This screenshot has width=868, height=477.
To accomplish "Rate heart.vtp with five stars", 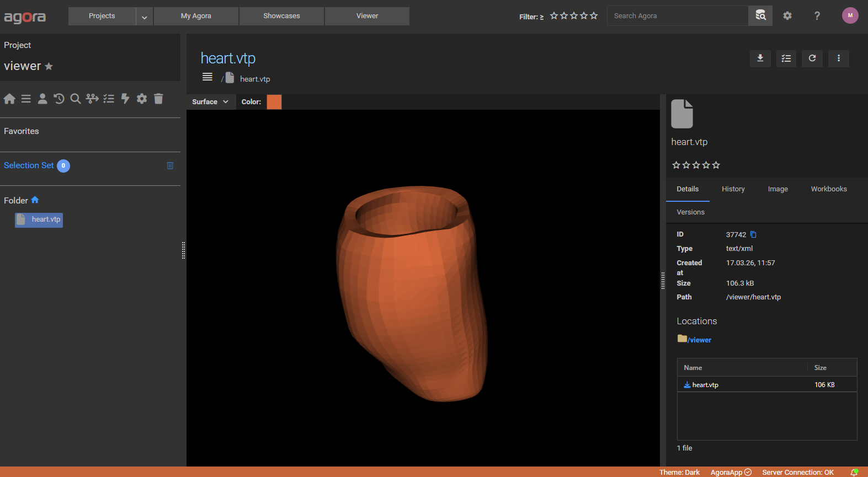I will pyautogui.click(x=716, y=165).
